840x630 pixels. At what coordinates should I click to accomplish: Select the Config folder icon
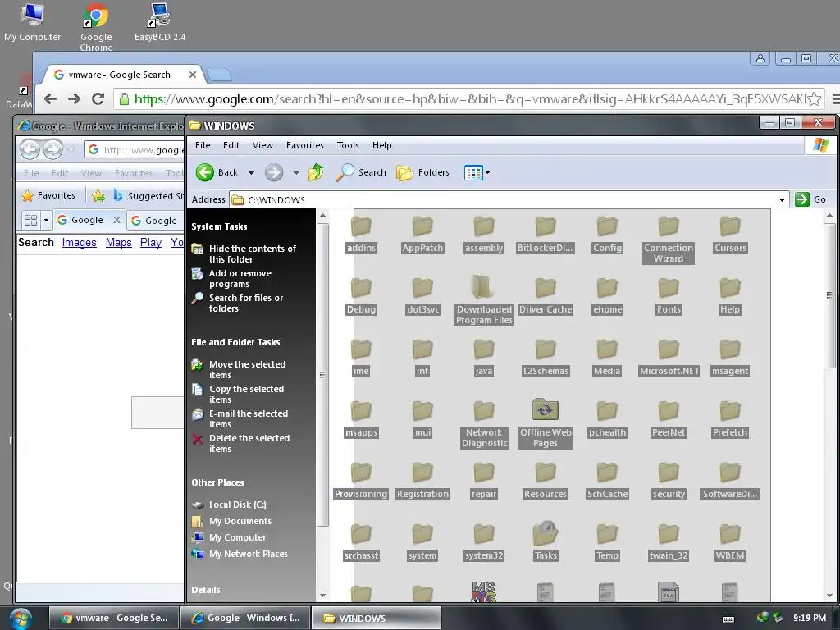tap(607, 226)
